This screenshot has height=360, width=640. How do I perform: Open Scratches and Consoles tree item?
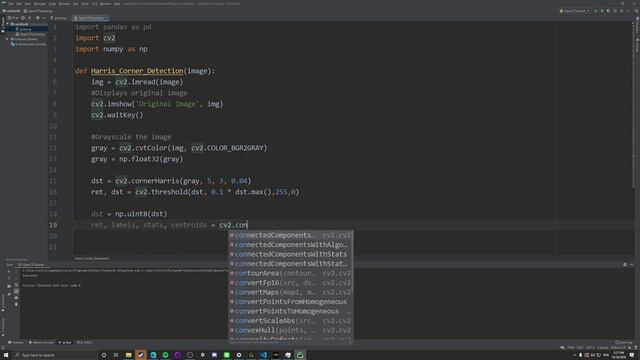[29, 44]
